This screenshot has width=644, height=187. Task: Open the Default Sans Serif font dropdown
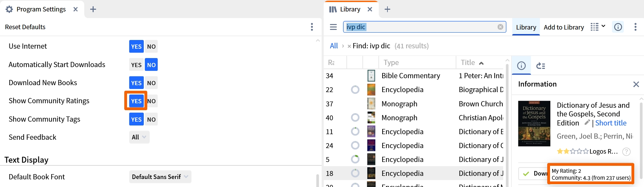tap(160, 177)
